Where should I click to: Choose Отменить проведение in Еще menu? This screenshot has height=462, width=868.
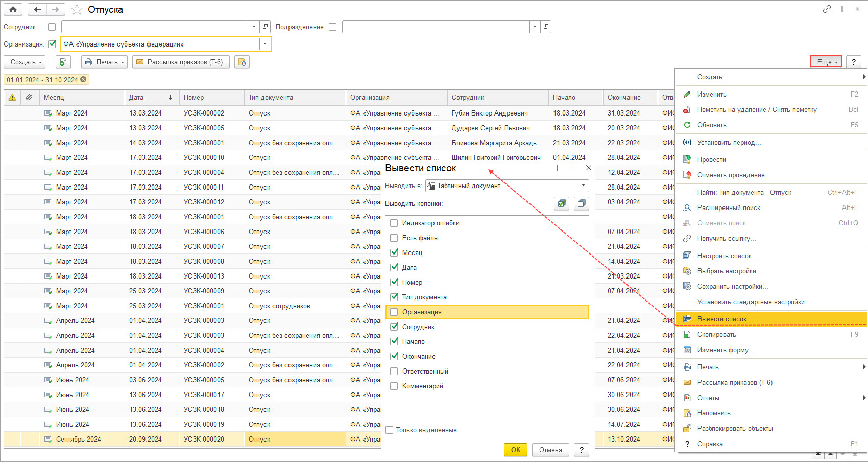coord(771,175)
